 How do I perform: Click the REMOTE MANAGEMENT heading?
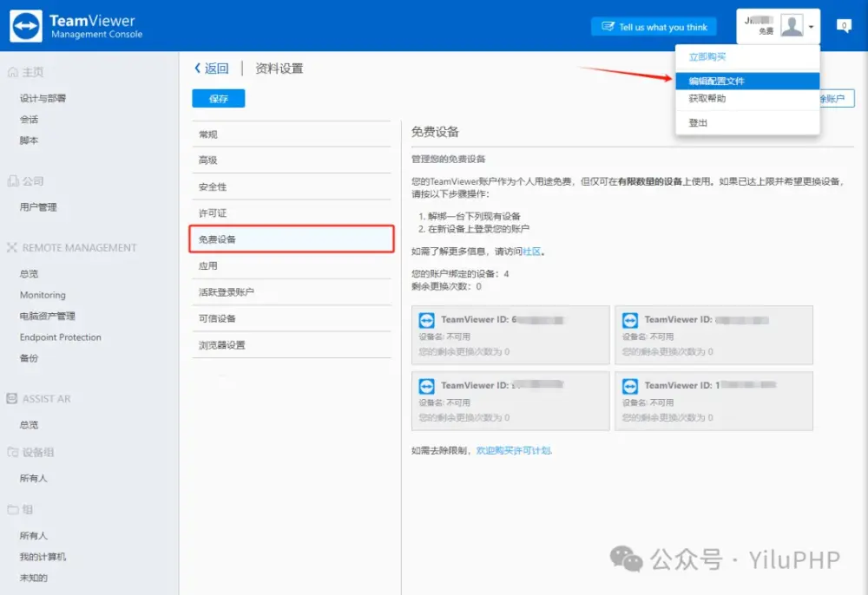click(79, 248)
